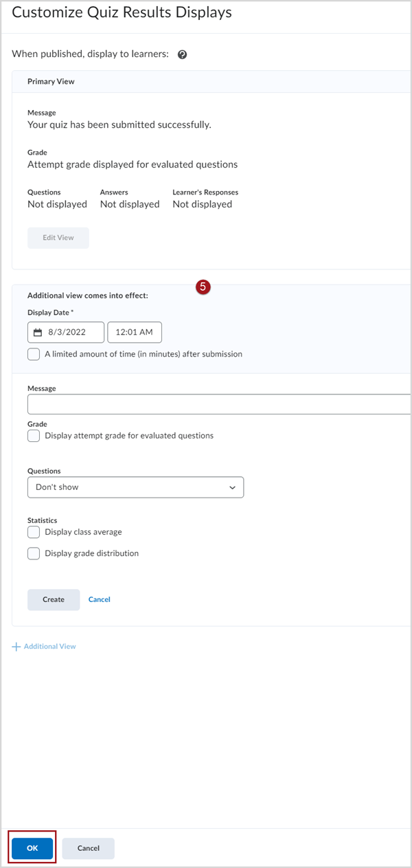The width and height of the screenshot is (412, 868).
Task: Open the Questions "Don't show" dropdown
Action: coord(135,487)
